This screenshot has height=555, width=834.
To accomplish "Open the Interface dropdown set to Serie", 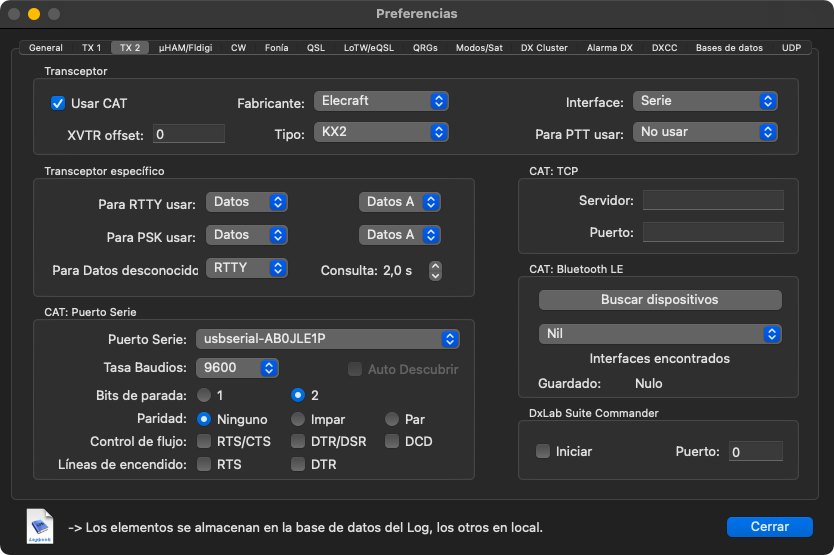I will [705, 101].
